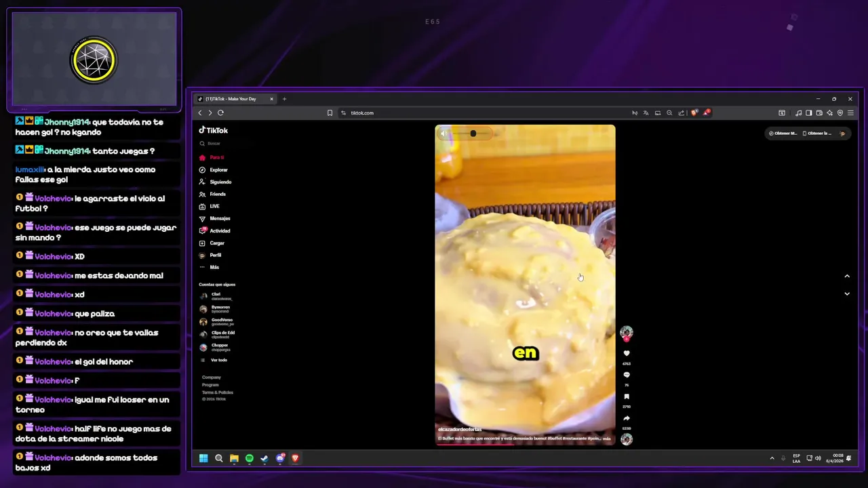Open taskbar Search magnifier

point(218,458)
